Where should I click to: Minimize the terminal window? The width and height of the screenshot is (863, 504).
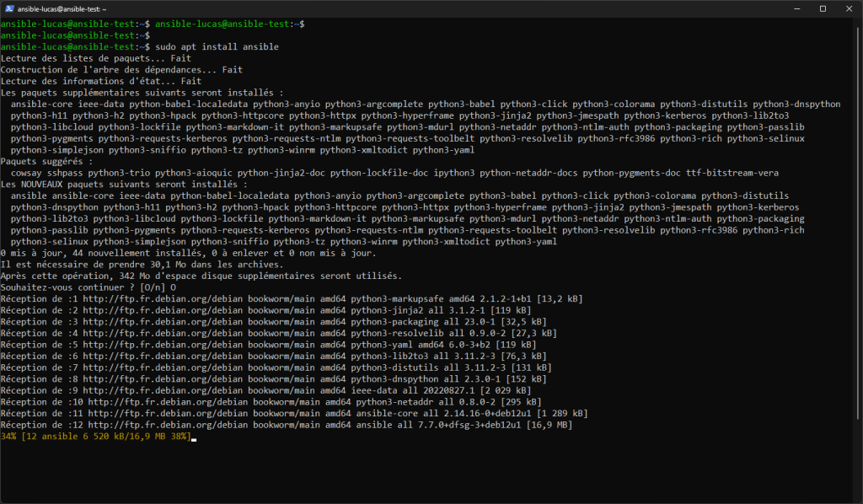784,8
